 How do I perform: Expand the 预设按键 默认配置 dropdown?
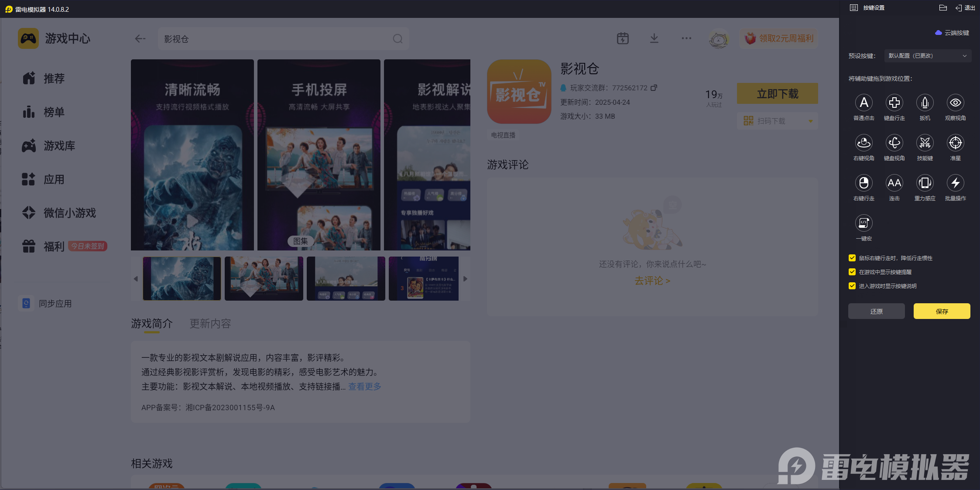928,56
